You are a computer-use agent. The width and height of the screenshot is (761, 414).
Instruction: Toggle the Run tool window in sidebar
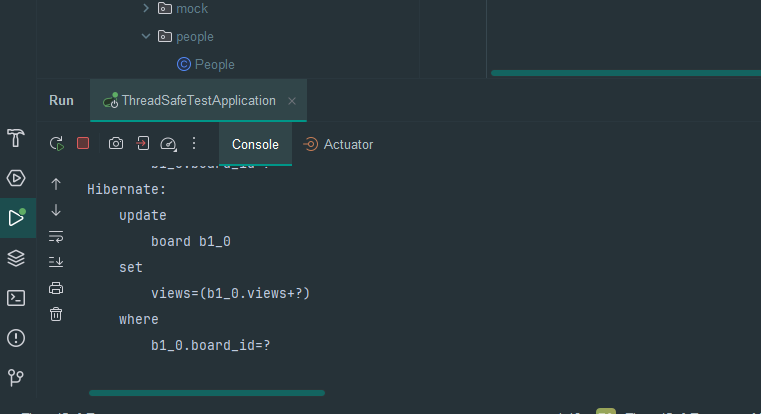pos(16,218)
